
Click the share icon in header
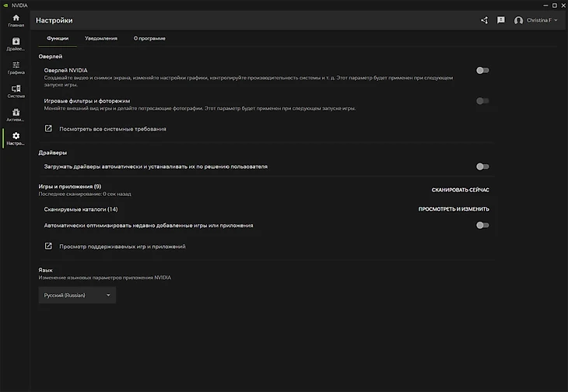point(484,20)
